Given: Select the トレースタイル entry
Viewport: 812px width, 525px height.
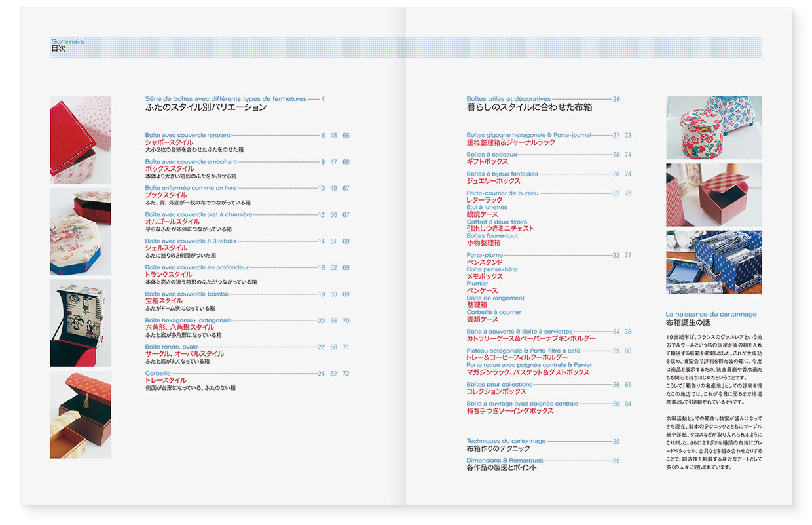Looking at the screenshot, I should pos(166,380).
